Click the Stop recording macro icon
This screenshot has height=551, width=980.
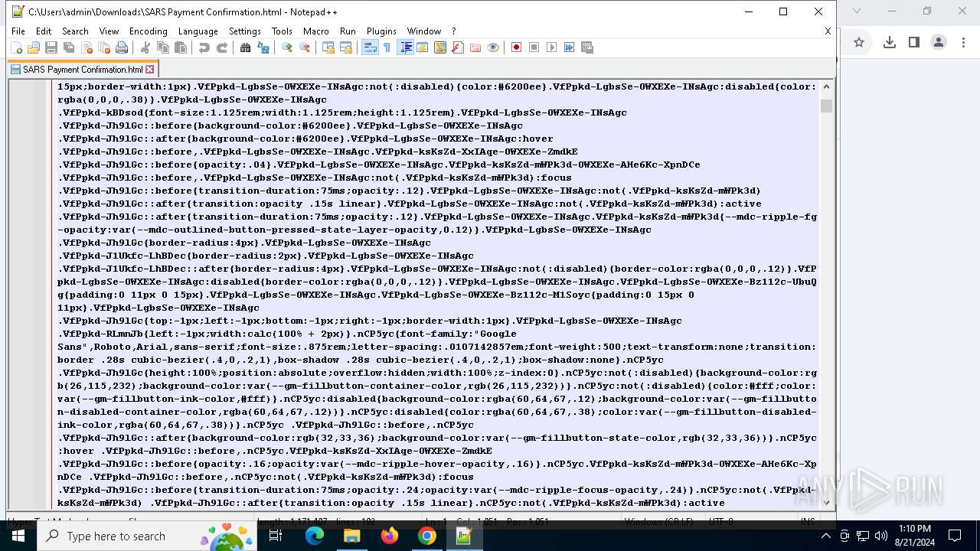(534, 47)
